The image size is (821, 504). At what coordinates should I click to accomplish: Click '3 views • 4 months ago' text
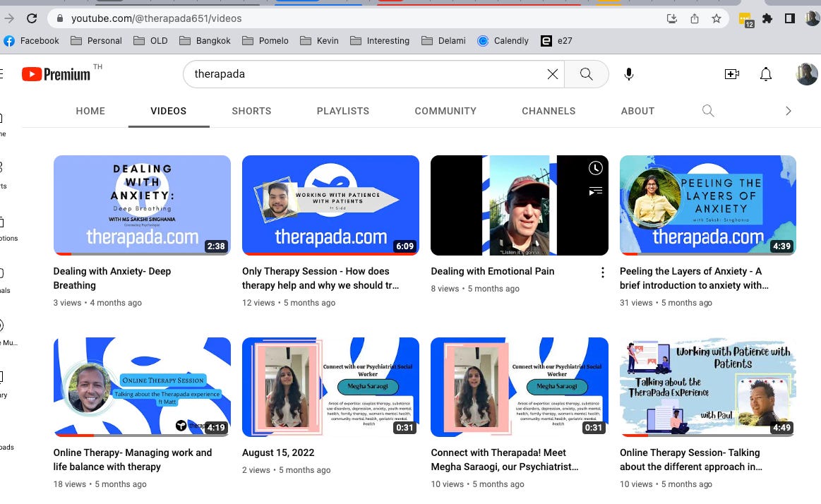(x=97, y=303)
